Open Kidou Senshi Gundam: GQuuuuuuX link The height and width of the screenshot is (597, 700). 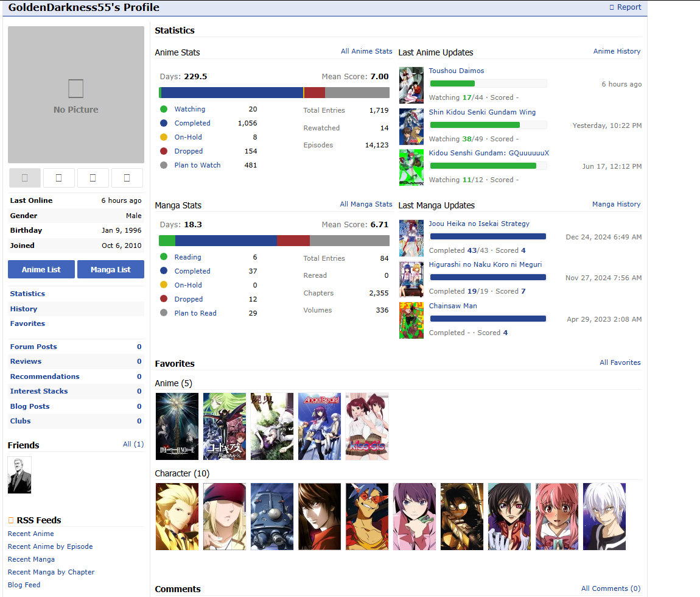489,153
